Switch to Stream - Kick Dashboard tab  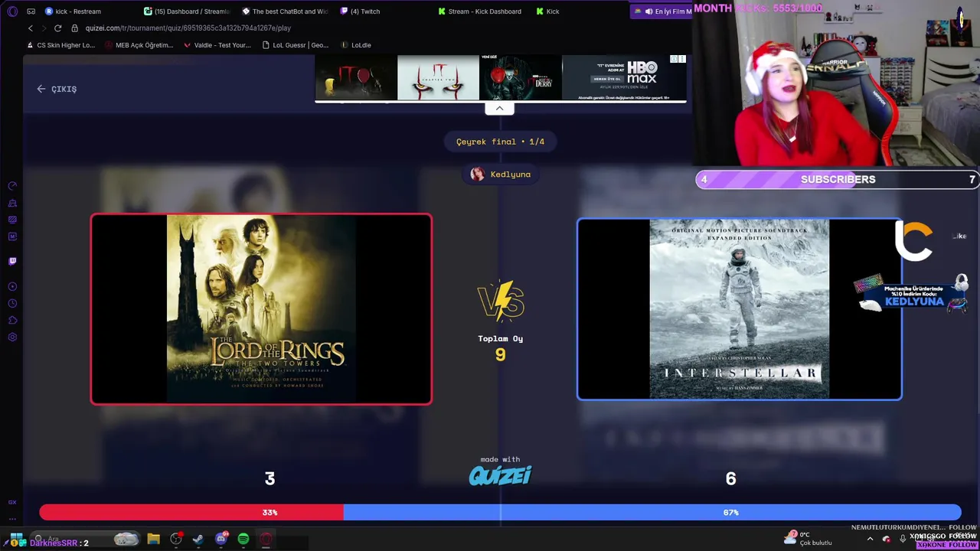tap(481, 11)
